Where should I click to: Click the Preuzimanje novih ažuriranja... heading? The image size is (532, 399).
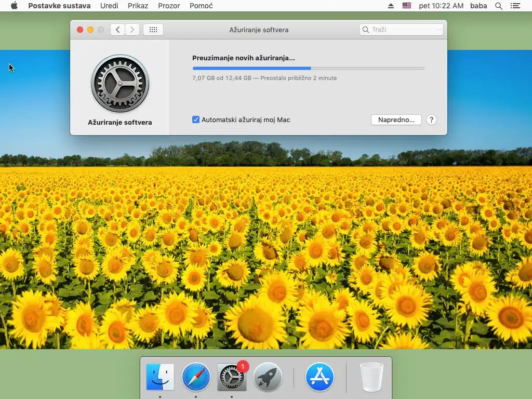[243, 58]
